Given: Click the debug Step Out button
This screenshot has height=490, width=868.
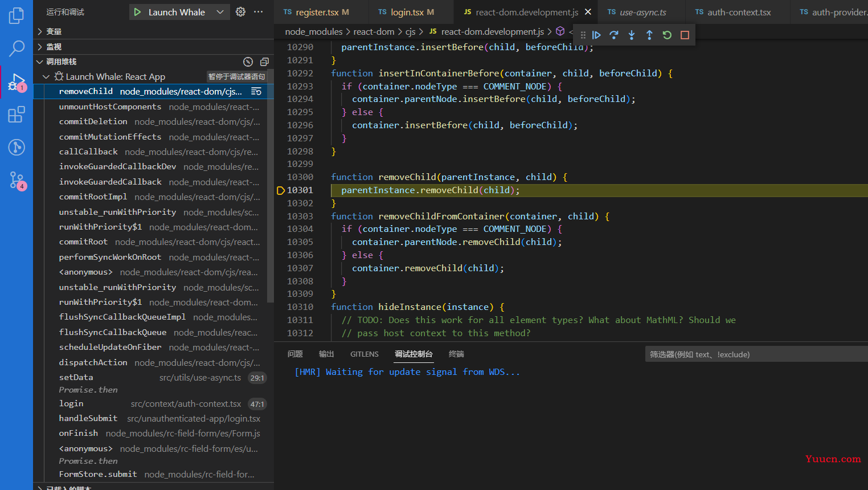Looking at the screenshot, I should point(649,35).
